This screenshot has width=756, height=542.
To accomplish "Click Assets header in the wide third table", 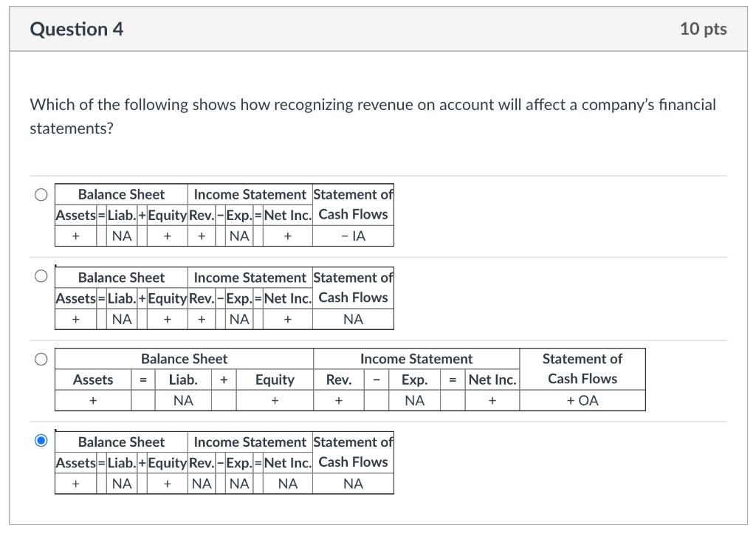I will (93, 380).
